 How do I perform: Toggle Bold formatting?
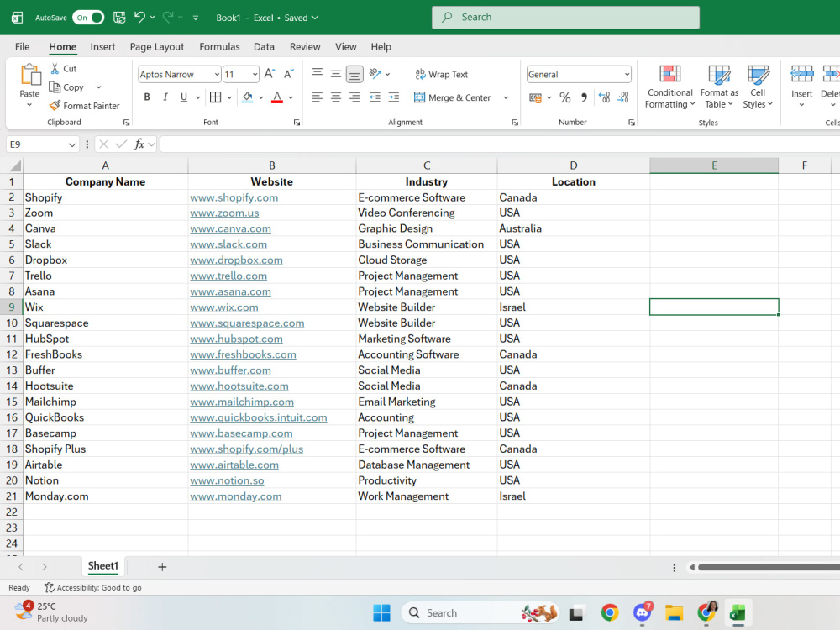click(147, 97)
